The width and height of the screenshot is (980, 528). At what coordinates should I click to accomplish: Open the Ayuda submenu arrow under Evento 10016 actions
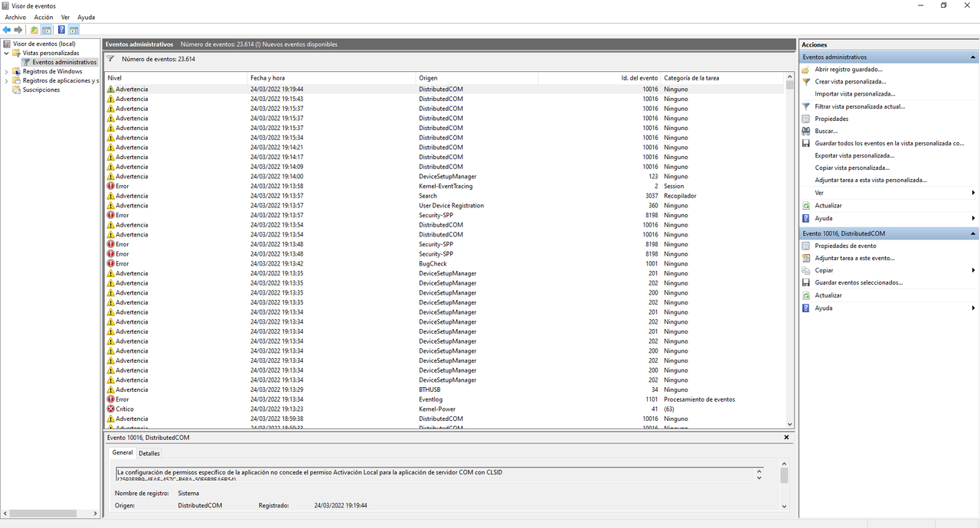pyautogui.click(x=973, y=308)
